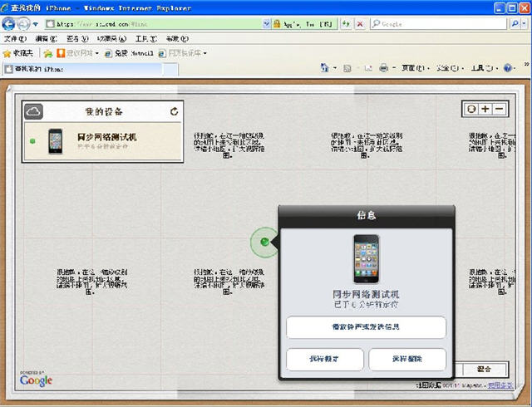This screenshot has width=532, height=407.
Task: Open the recent pages dropdown next to Forward
Action: 35,24
